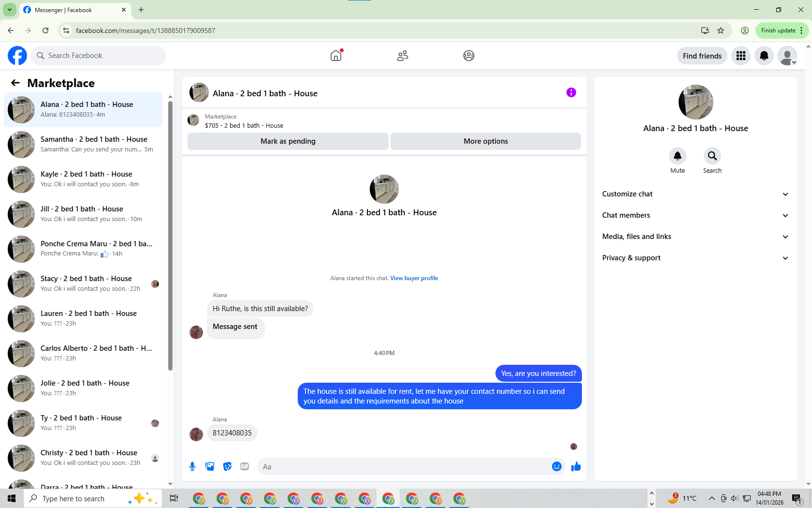812x508 pixels.
Task: Open View buyer profile link
Action: click(414, 278)
